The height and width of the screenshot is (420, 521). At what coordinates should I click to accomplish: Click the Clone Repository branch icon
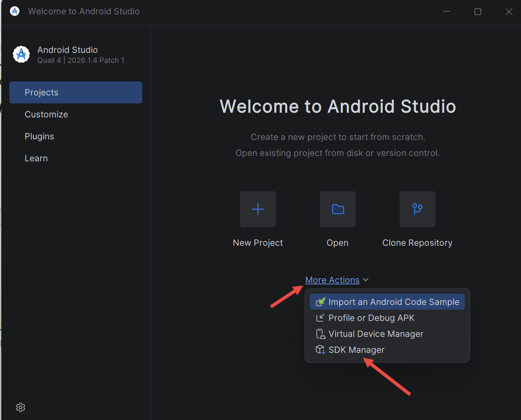tap(418, 209)
